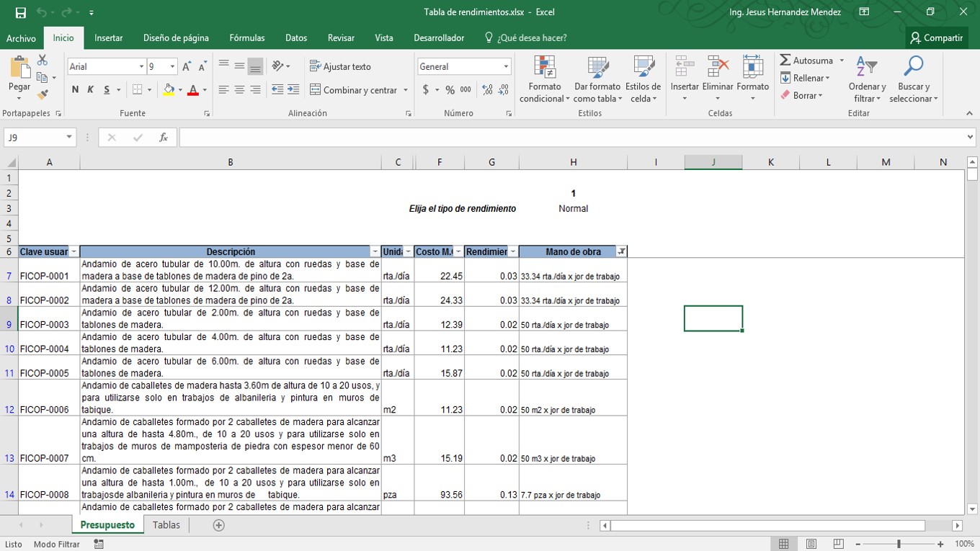Open Formato cells menu
Screen dimensions: 980x551
click(753, 79)
